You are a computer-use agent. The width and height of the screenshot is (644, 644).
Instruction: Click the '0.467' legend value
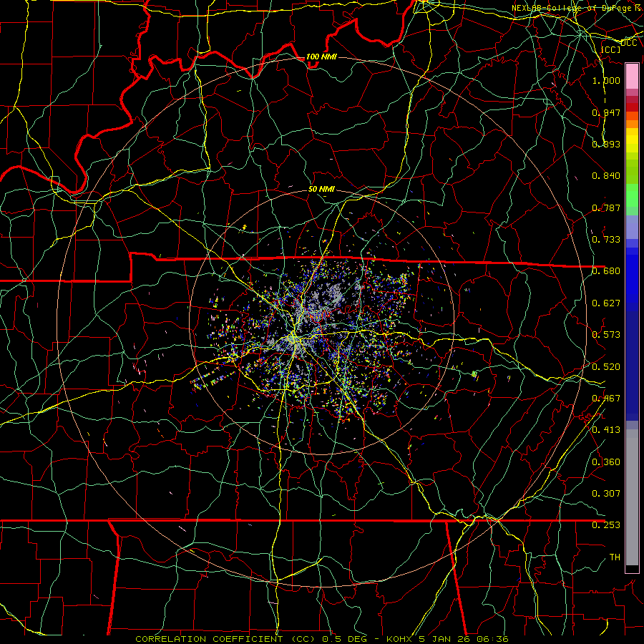[x=606, y=399]
